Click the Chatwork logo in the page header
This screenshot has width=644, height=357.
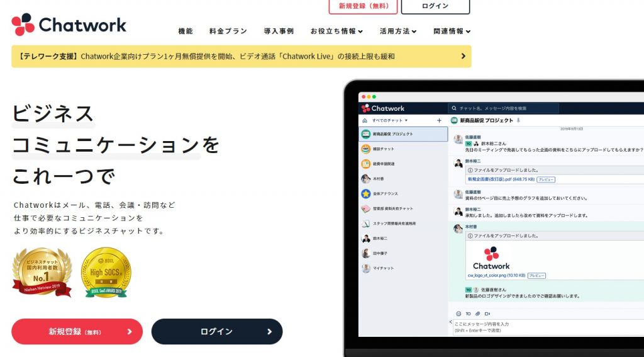[69, 25]
